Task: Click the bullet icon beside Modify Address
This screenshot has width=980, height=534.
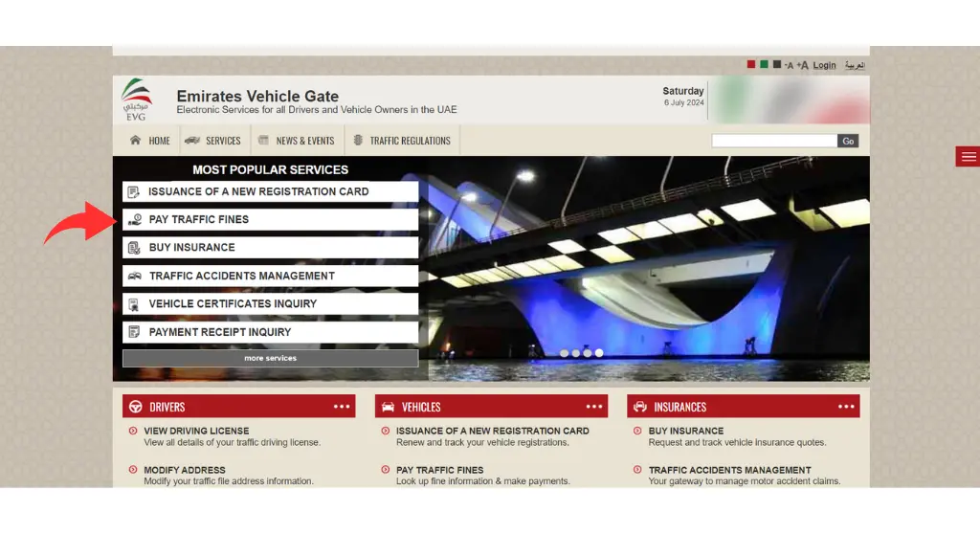Action: pos(133,470)
